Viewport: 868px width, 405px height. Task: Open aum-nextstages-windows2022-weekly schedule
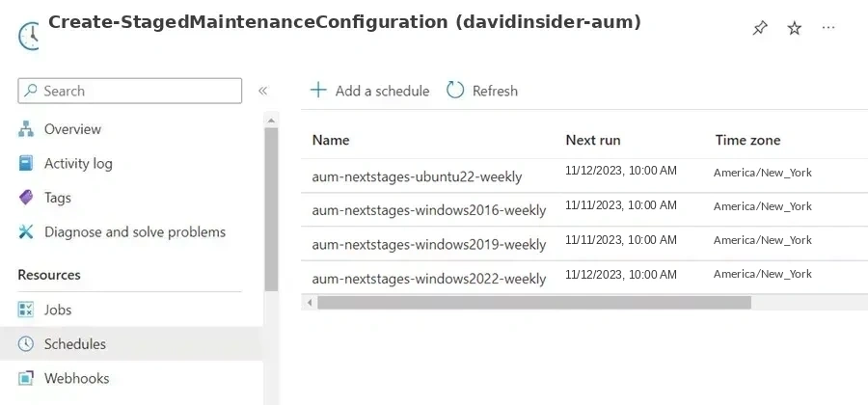tap(429, 279)
